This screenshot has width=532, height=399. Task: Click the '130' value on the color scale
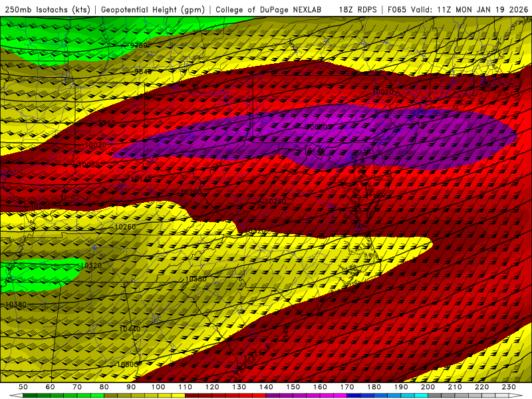point(239,387)
